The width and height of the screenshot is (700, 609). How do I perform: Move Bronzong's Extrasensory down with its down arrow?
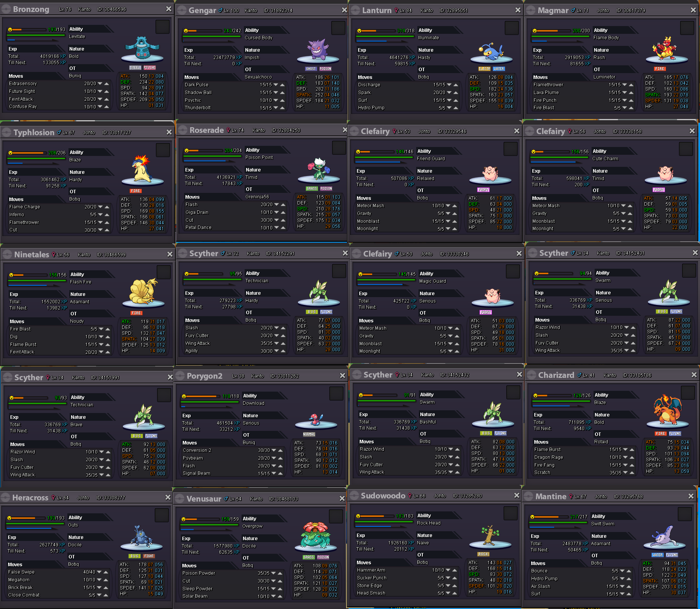click(100, 84)
